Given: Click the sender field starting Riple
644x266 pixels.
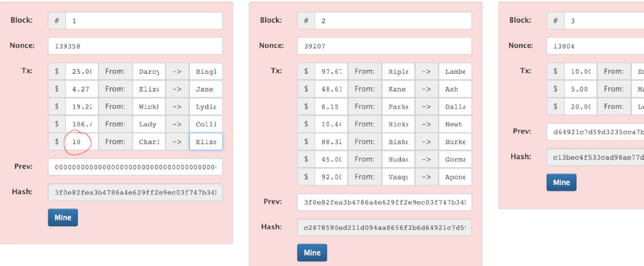Looking at the screenshot, I should tap(398, 71).
